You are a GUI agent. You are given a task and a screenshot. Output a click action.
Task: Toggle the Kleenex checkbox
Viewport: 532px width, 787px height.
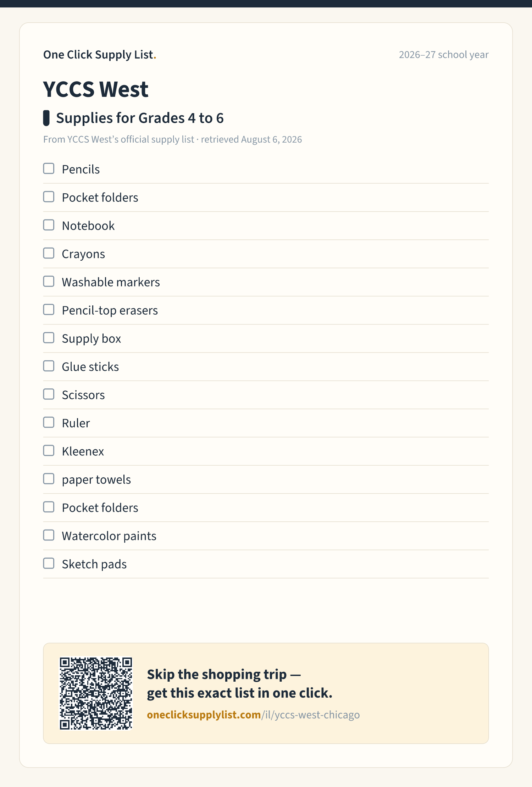click(x=49, y=450)
